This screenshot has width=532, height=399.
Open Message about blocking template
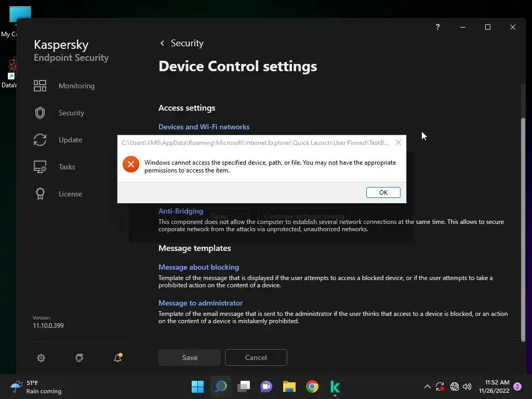click(198, 268)
